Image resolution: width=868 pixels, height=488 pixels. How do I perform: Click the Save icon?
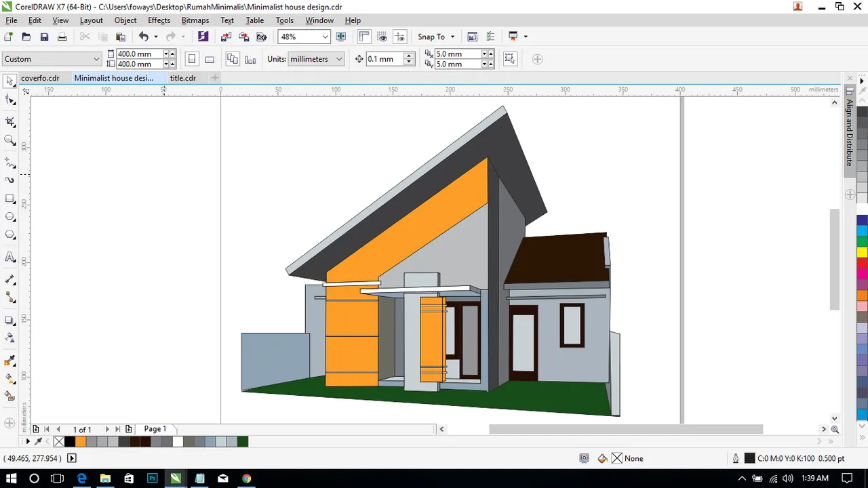click(x=44, y=37)
